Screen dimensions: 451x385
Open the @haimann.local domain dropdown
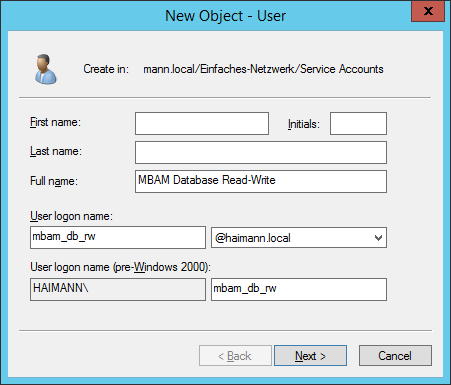tap(299, 238)
